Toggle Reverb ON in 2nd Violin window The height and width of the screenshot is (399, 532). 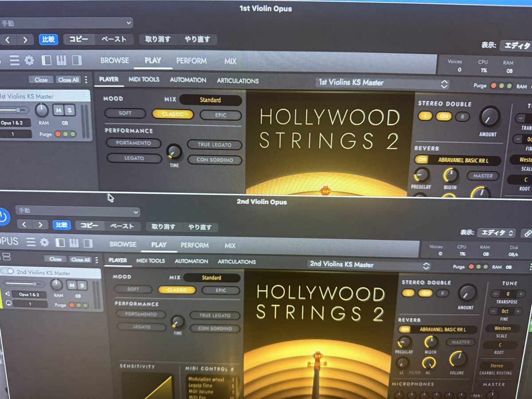click(404, 329)
